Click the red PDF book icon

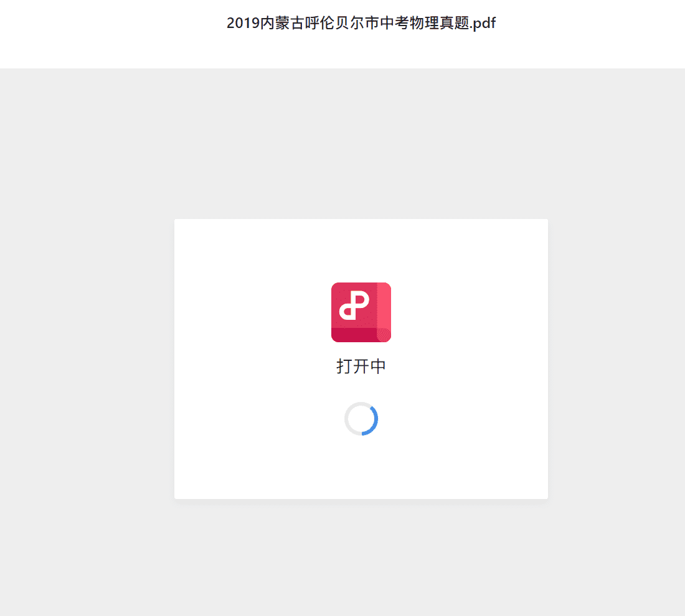coord(361,312)
